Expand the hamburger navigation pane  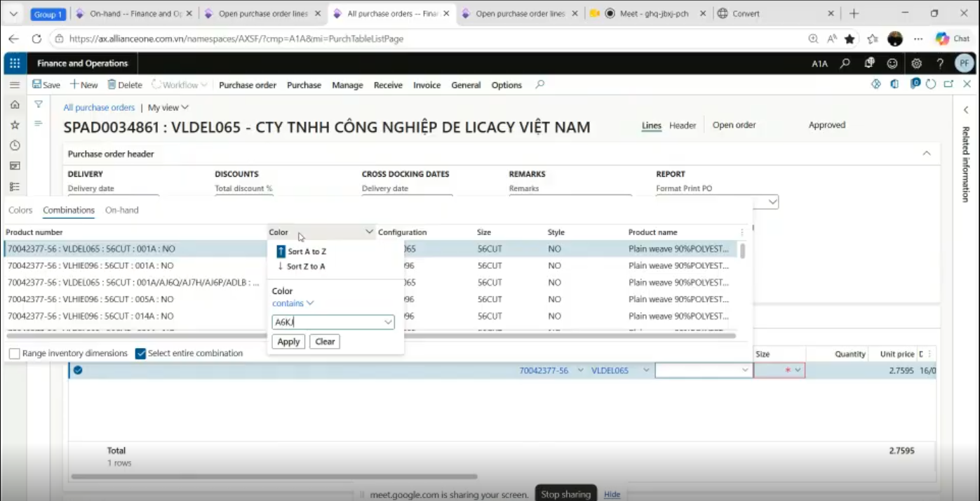click(x=15, y=85)
